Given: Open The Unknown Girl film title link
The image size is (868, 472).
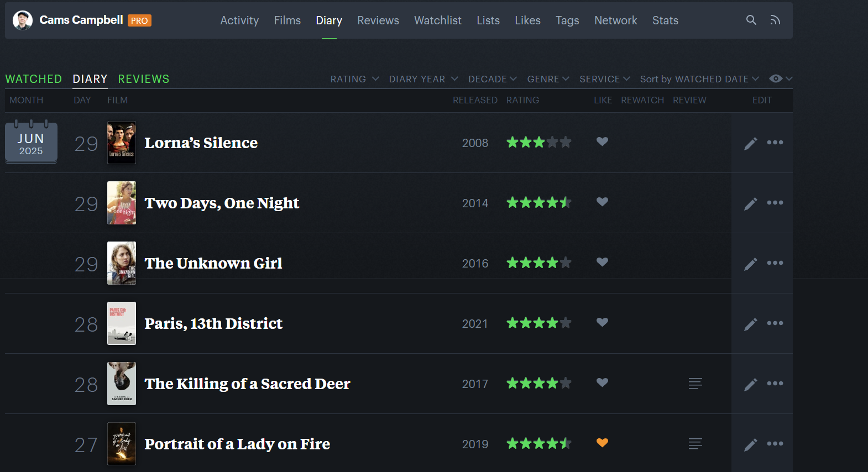Looking at the screenshot, I should coord(213,264).
